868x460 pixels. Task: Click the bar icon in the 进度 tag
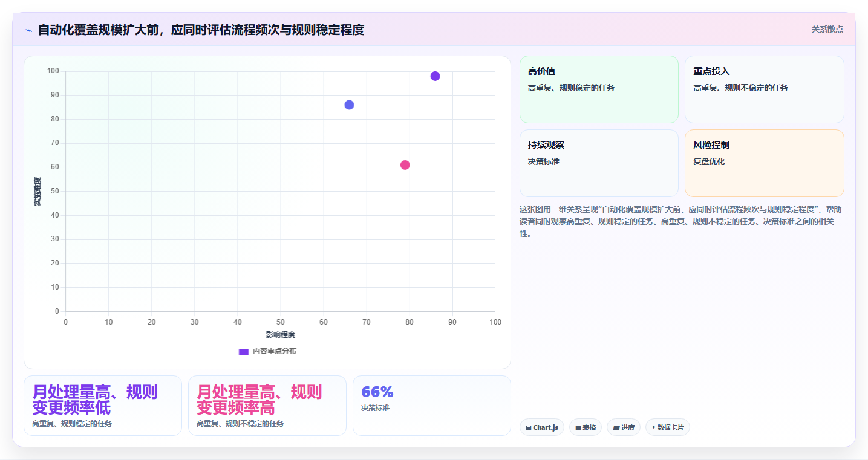(x=616, y=427)
